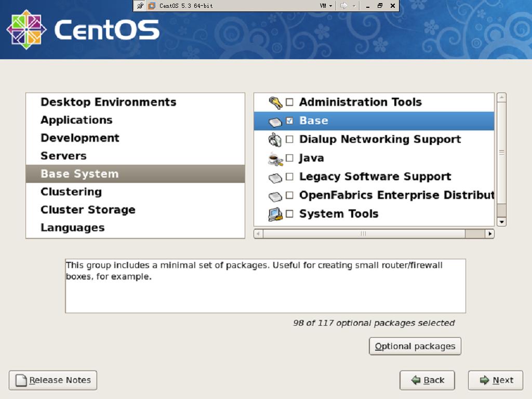Enable the System Tools checkbox
This screenshot has height=399, width=532.
pyautogui.click(x=289, y=214)
